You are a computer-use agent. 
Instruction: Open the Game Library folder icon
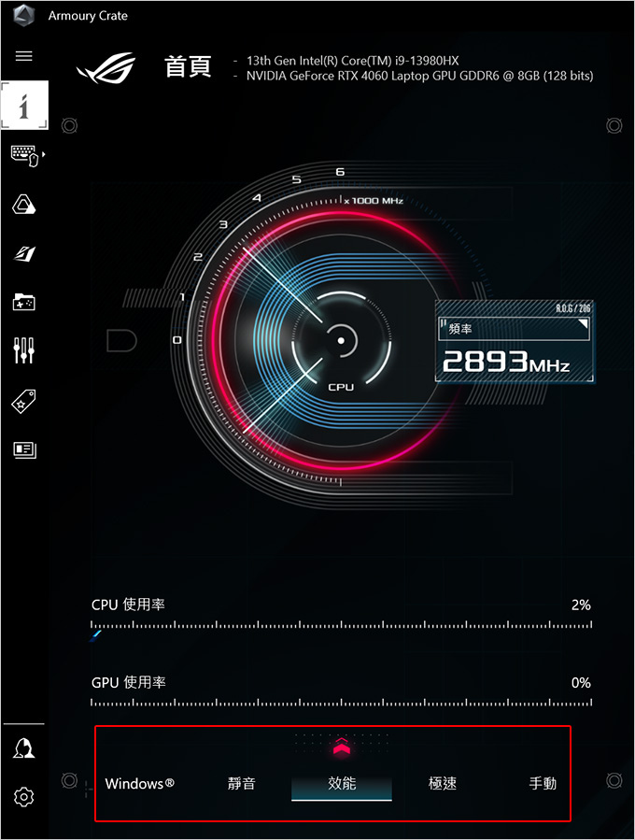click(24, 302)
